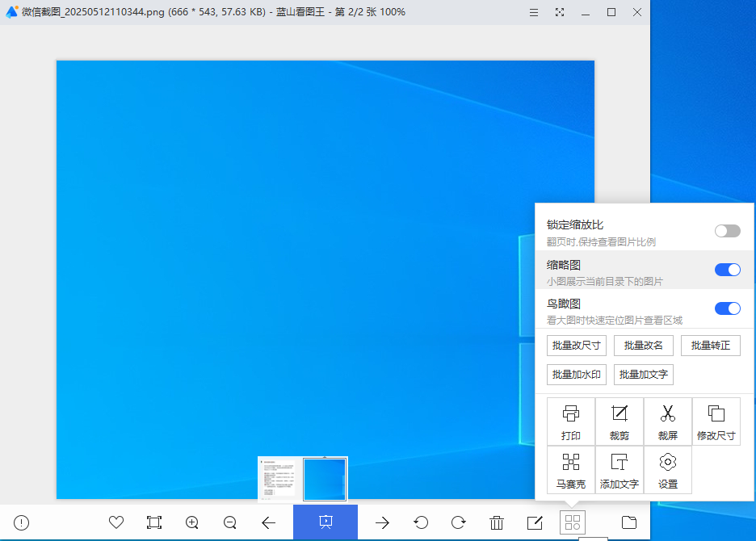This screenshot has width=756, height=541.
Task: Click the 批量转正 button
Action: click(x=711, y=346)
